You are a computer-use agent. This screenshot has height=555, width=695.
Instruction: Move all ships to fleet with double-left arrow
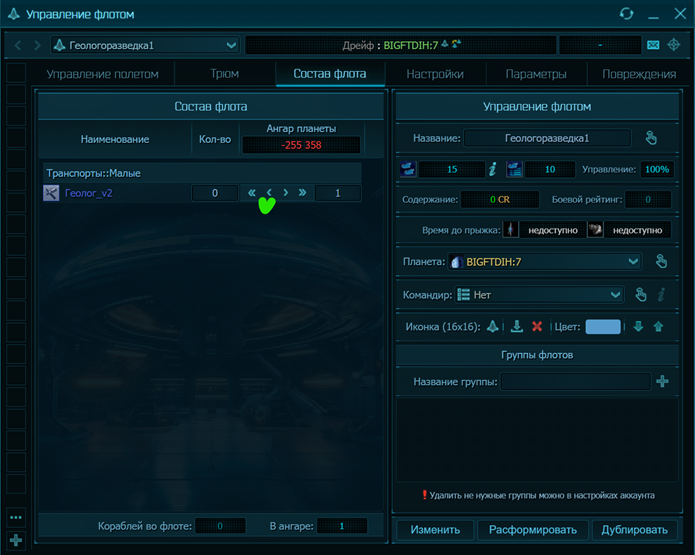252,193
